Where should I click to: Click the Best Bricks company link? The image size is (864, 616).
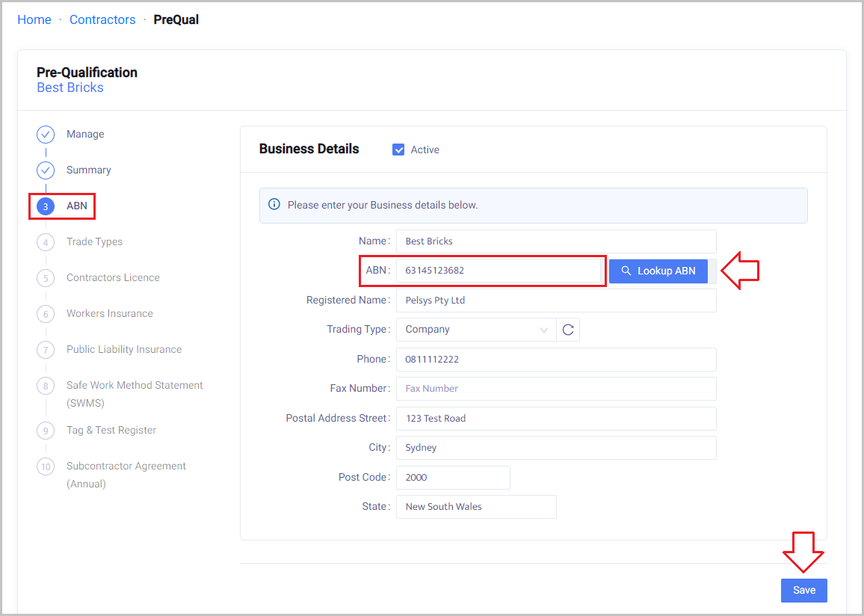[x=70, y=87]
